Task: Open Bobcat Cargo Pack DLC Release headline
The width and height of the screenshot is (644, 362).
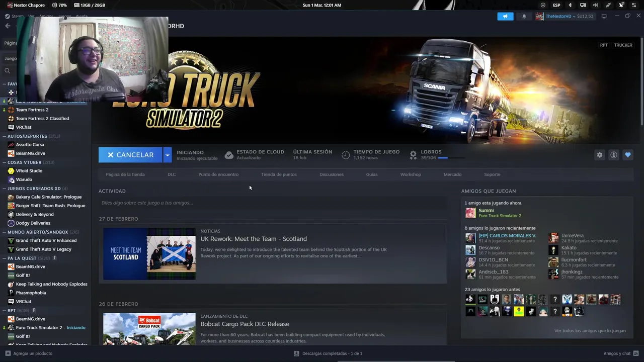Action: click(x=245, y=324)
